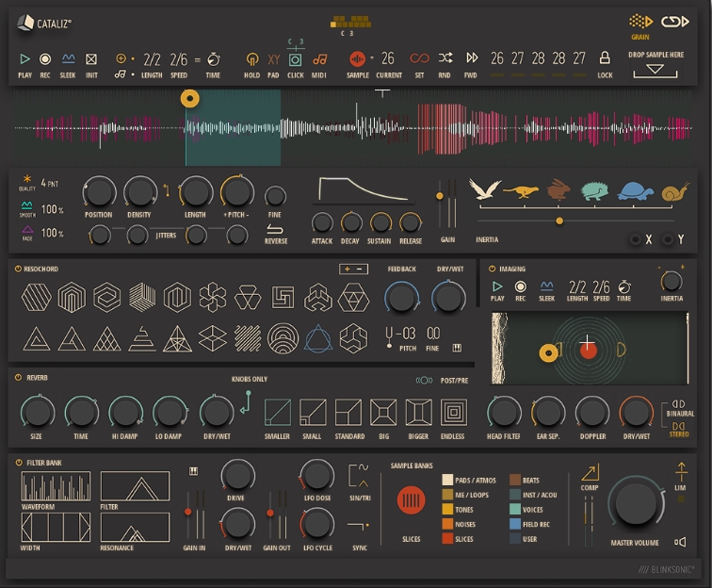Click the main REC record button
Screen dimensions: 712x588
tap(45, 59)
